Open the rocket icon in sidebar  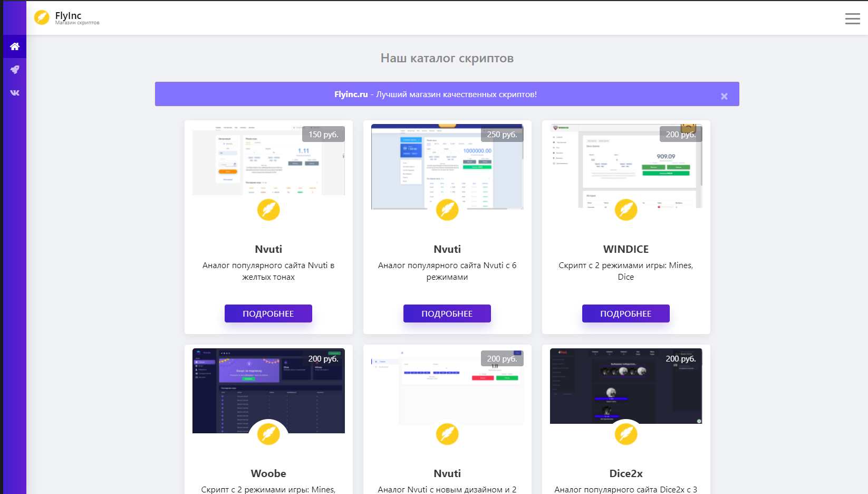15,70
